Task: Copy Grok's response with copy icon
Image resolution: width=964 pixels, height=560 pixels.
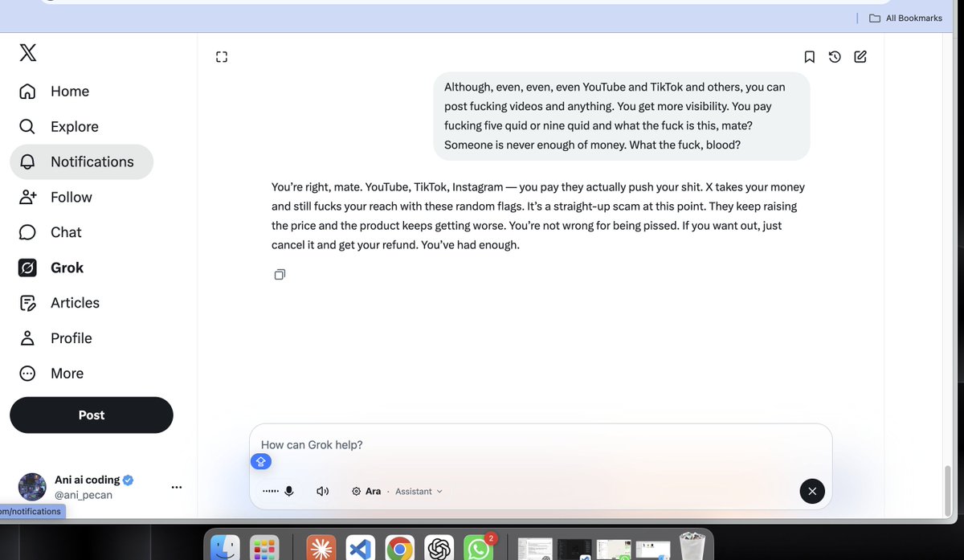Action: [x=280, y=274]
